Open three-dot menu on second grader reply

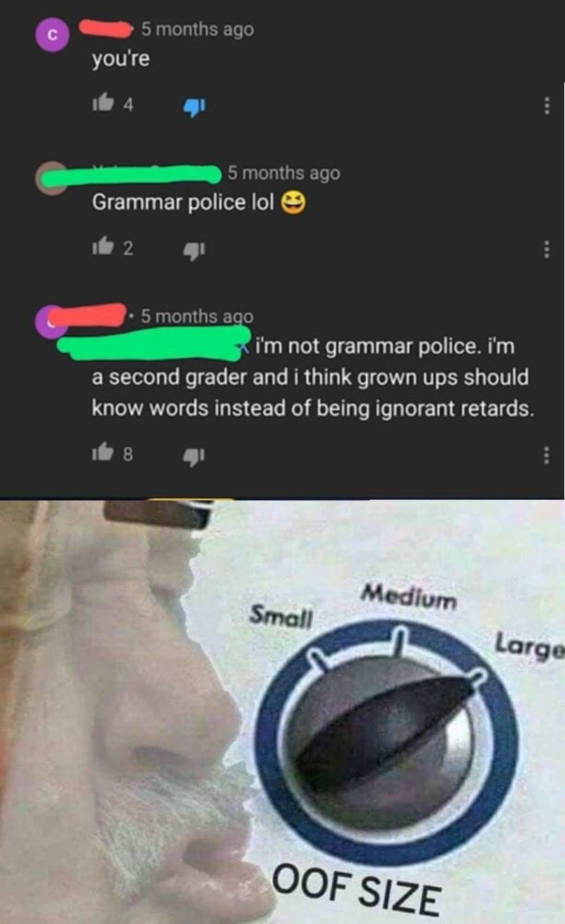click(547, 455)
